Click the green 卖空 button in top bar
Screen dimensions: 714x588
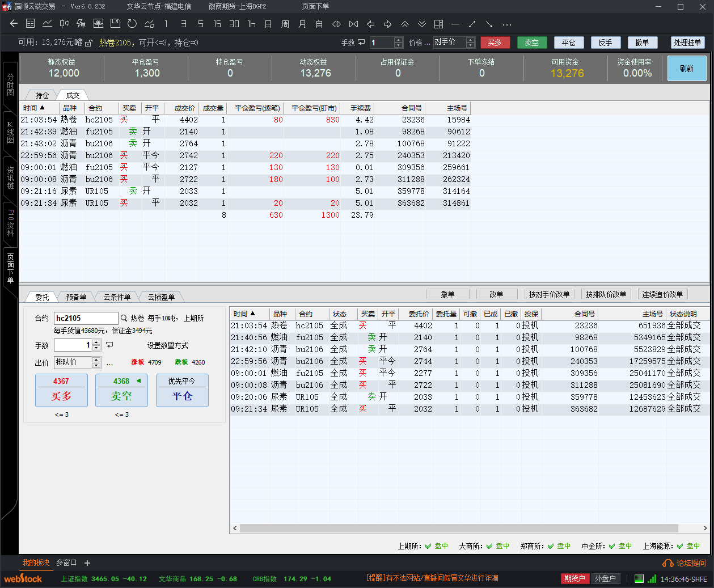click(532, 43)
